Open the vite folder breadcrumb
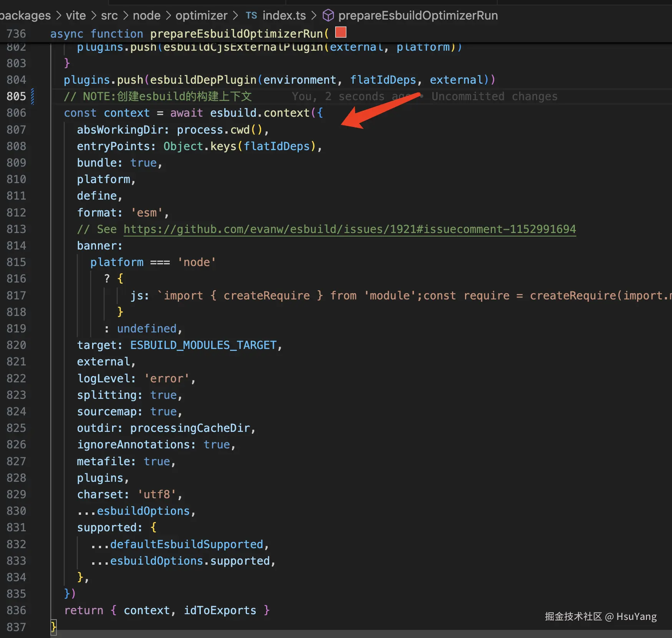This screenshot has width=672, height=638. coord(76,15)
